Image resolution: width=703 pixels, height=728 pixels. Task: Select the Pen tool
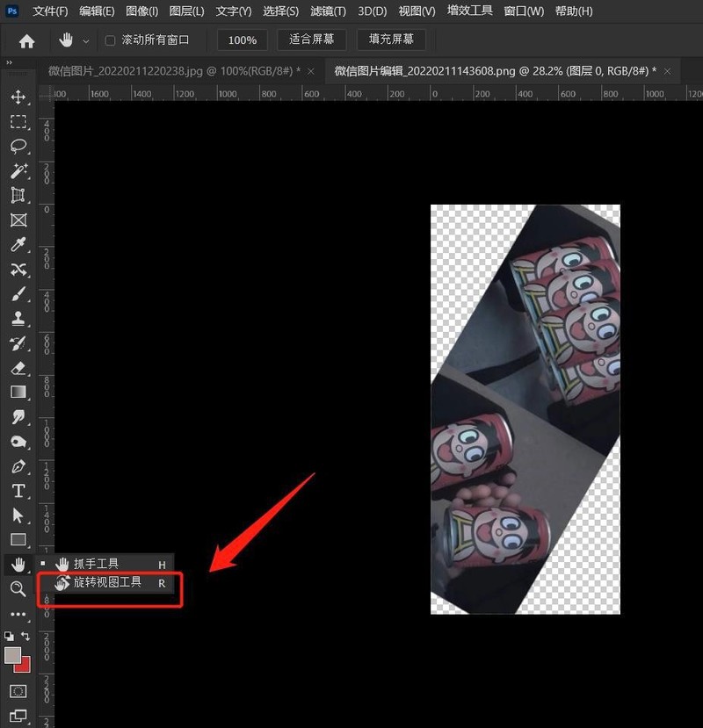point(18,466)
